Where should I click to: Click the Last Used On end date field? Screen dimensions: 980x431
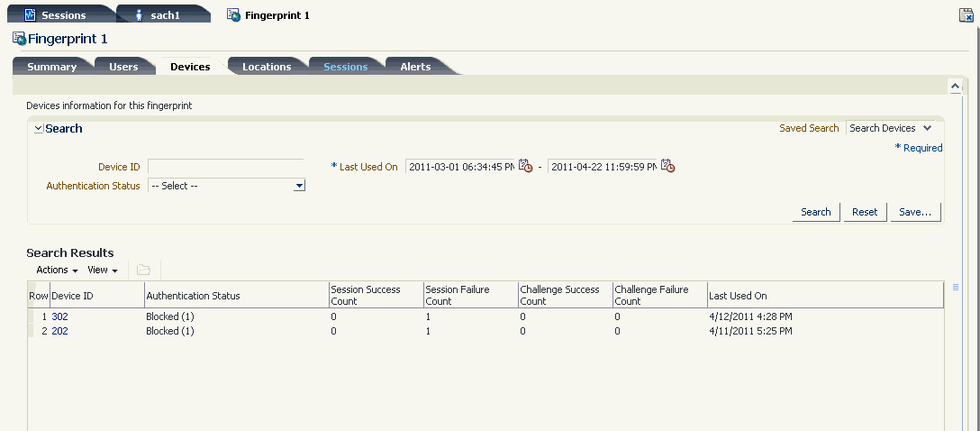tap(603, 167)
